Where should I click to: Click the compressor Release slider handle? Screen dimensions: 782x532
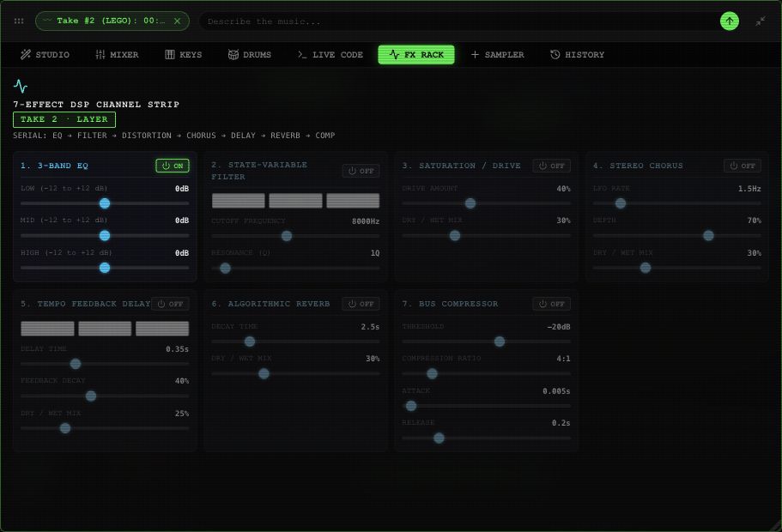[439, 438]
